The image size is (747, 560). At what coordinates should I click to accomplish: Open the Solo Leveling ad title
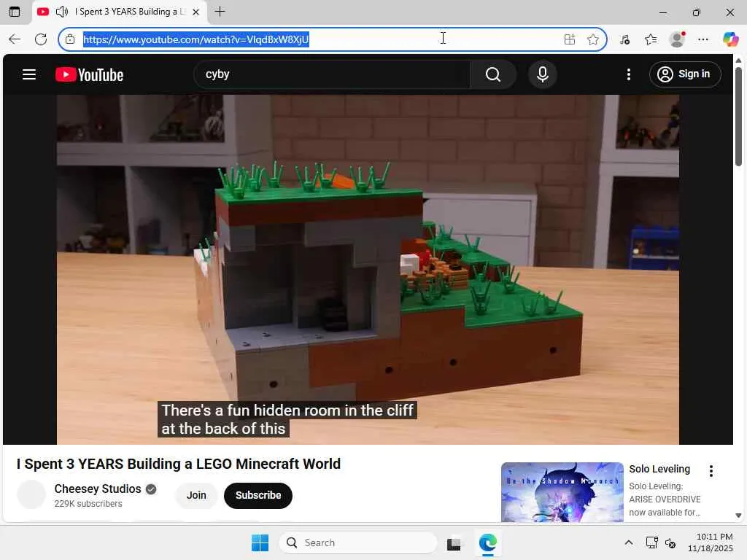[659, 469]
